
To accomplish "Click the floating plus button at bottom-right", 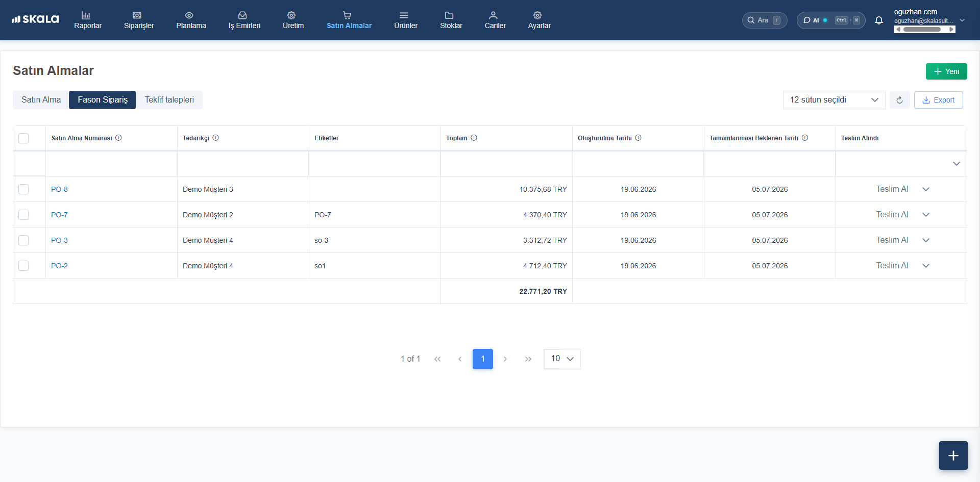I will (953, 455).
